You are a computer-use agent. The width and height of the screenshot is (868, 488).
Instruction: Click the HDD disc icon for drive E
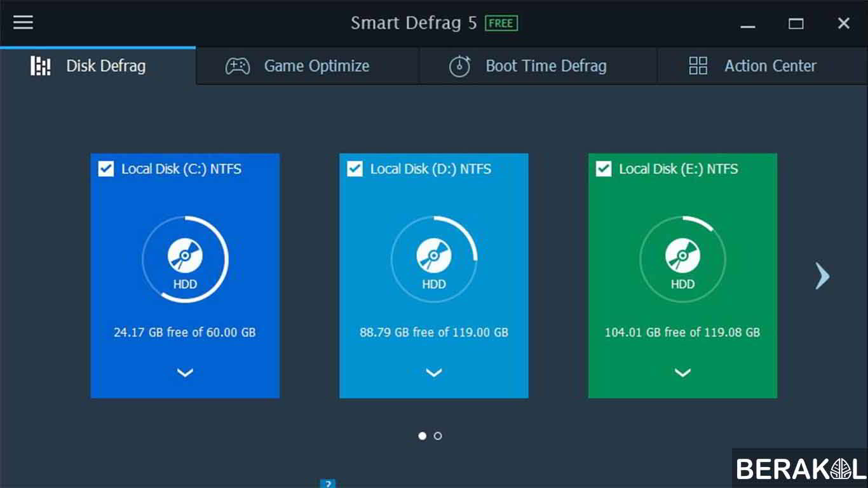point(682,257)
